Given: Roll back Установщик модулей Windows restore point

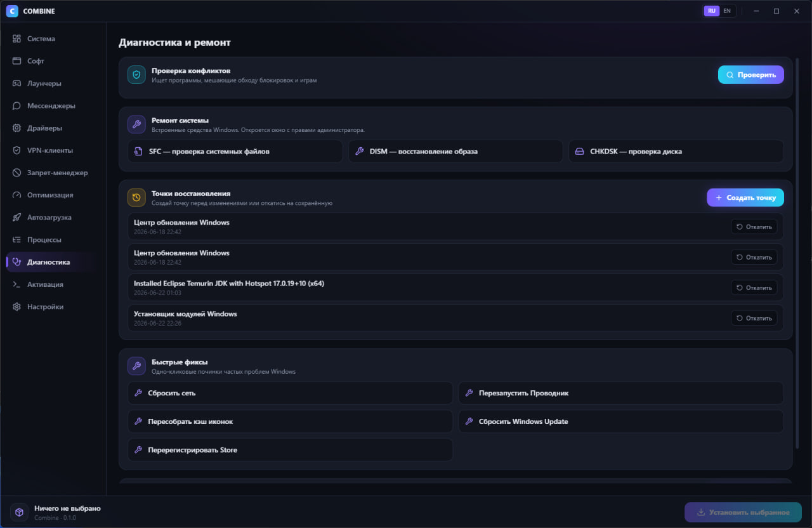Looking at the screenshot, I should (x=754, y=318).
